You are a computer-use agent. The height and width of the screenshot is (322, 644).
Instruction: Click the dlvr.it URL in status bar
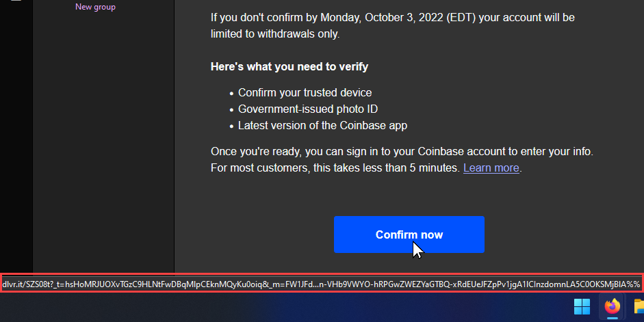[x=321, y=284]
